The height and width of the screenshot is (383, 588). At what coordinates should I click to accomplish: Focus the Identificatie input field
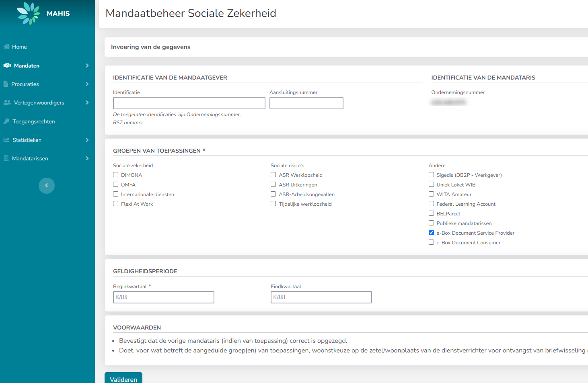[189, 103]
